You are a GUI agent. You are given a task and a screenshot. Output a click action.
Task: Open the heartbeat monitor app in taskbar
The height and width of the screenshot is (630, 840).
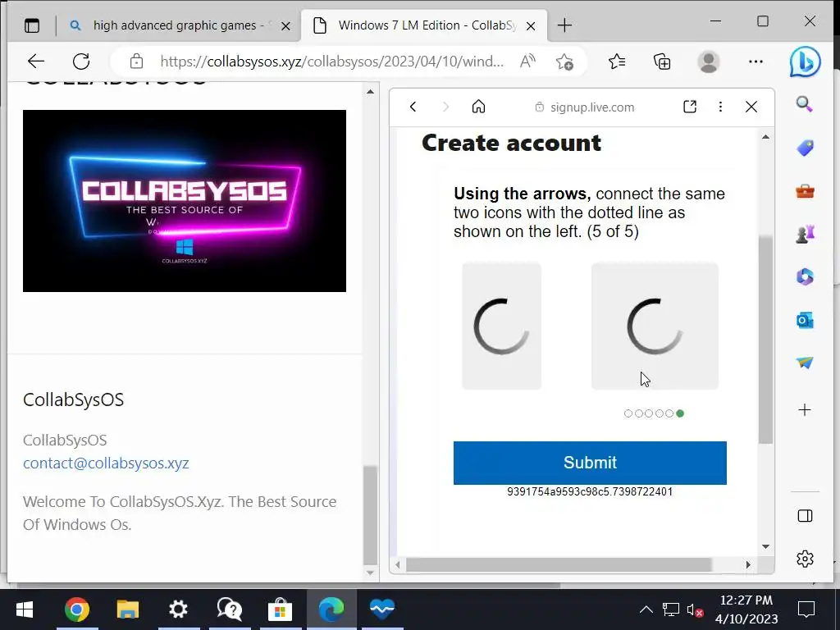pos(382,609)
